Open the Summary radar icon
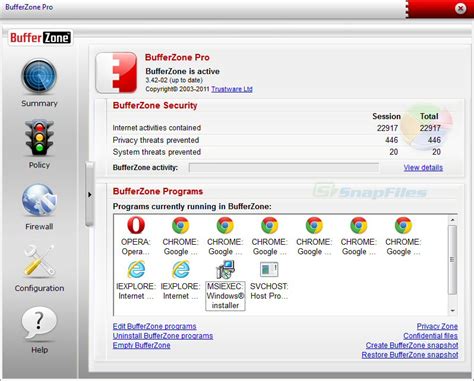 click(39, 76)
